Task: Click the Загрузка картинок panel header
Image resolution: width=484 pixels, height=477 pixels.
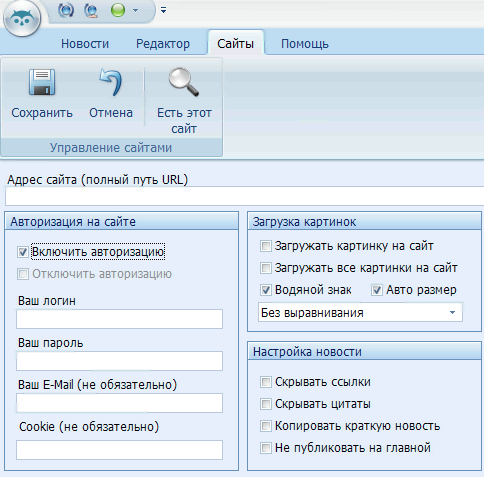Action: pyautogui.click(x=364, y=222)
